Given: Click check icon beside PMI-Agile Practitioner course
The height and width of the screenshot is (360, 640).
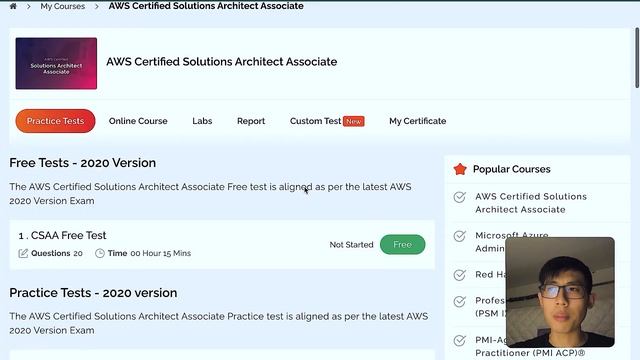Looking at the screenshot, I should pos(460,340).
